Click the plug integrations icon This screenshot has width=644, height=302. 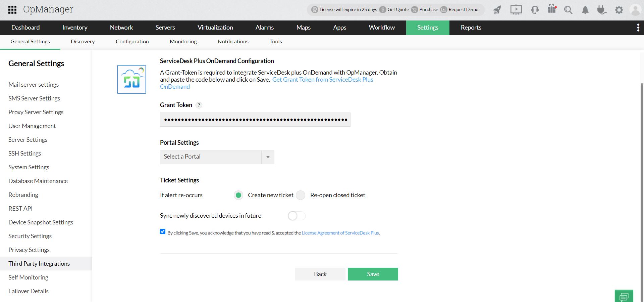pos(602,10)
